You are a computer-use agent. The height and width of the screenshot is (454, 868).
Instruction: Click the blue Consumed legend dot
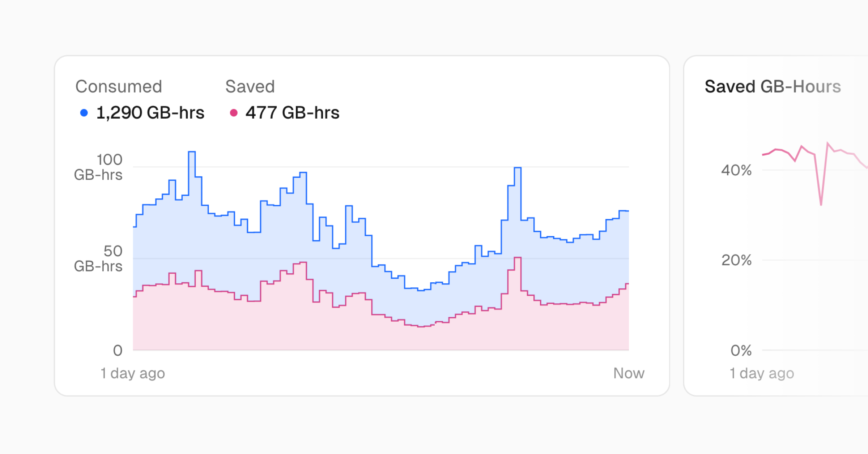(x=84, y=113)
